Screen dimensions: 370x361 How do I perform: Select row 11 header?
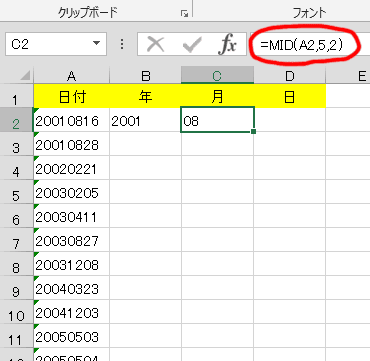(17, 336)
